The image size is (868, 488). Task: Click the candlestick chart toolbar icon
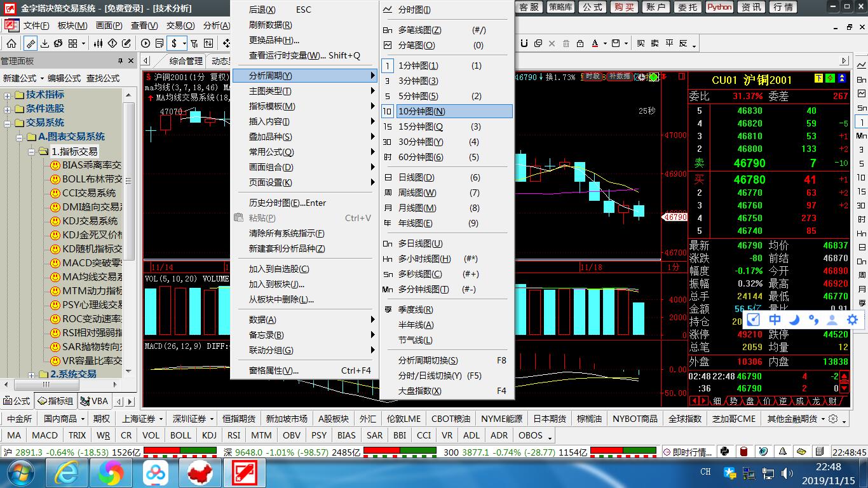98,43
